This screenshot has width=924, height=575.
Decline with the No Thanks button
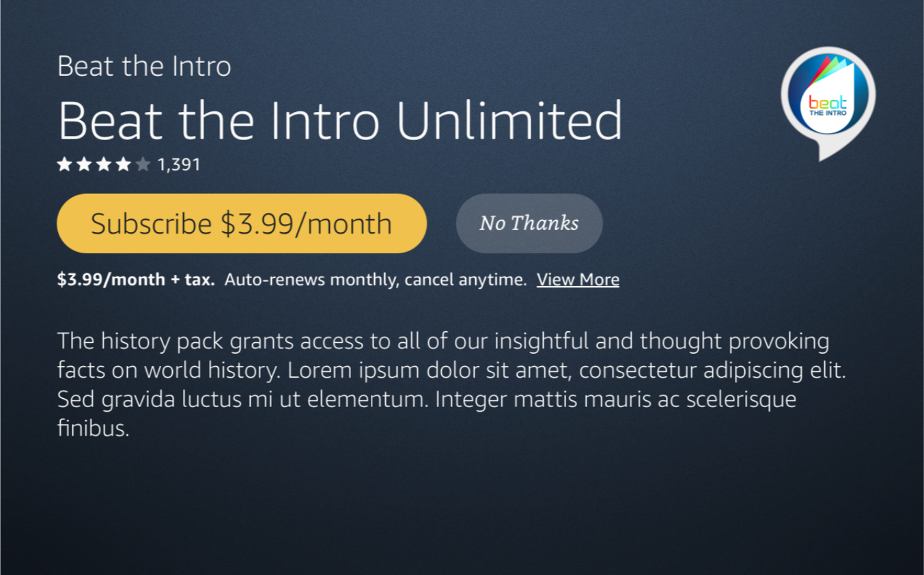tap(529, 223)
